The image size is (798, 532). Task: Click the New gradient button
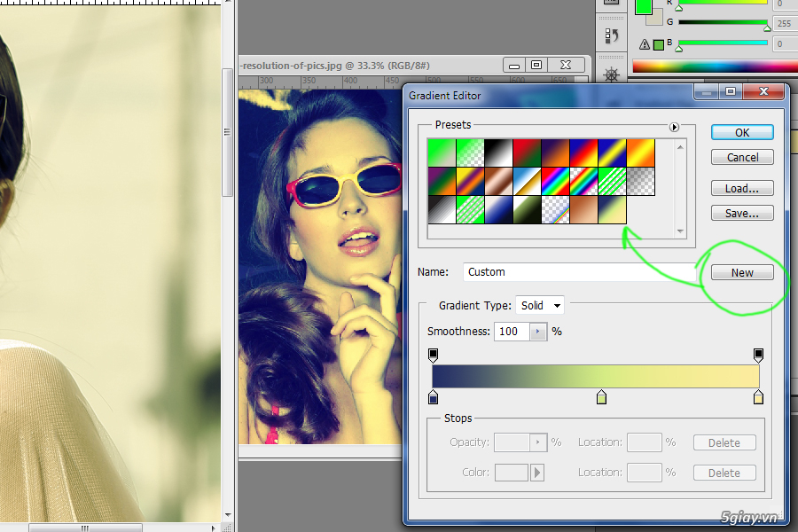[x=742, y=272]
